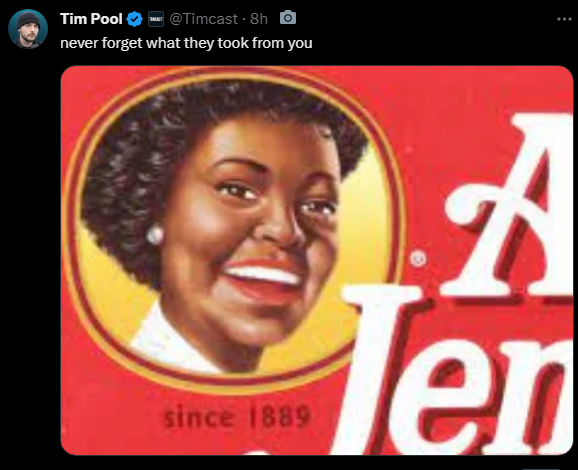Click the large white letter 'A' in logo

click(509, 205)
